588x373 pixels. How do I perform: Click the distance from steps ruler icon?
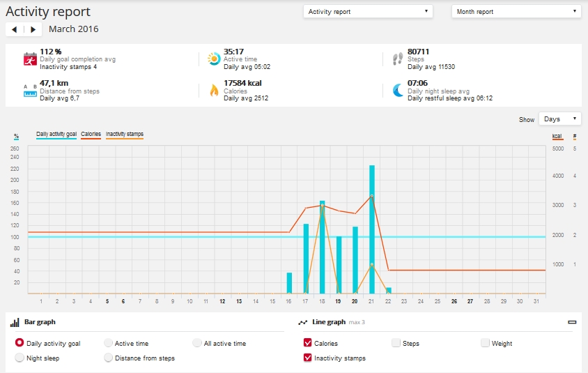[x=29, y=91]
